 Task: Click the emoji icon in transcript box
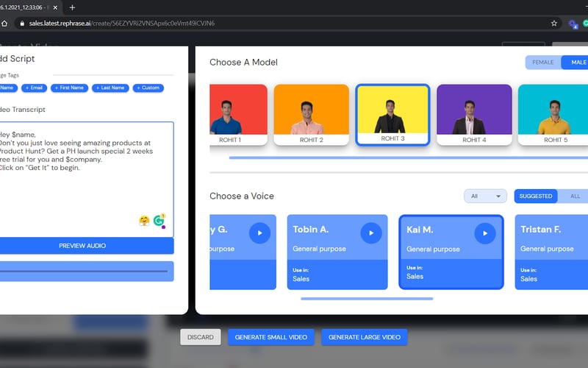pyautogui.click(x=144, y=220)
